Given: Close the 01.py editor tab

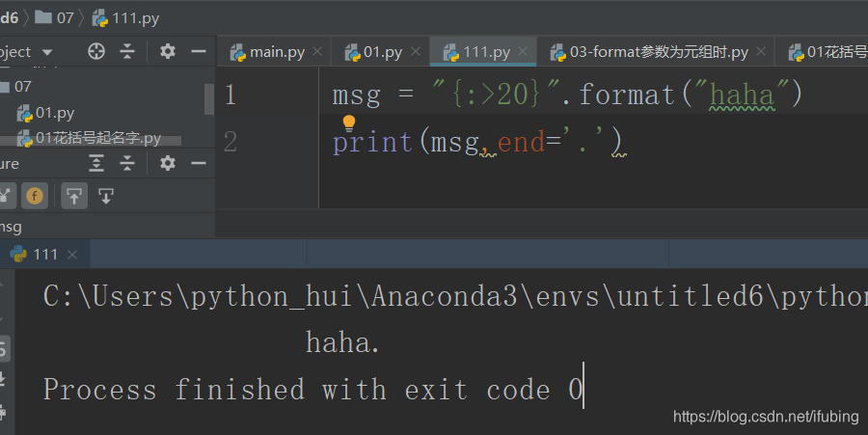Looking at the screenshot, I should click(416, 51).
